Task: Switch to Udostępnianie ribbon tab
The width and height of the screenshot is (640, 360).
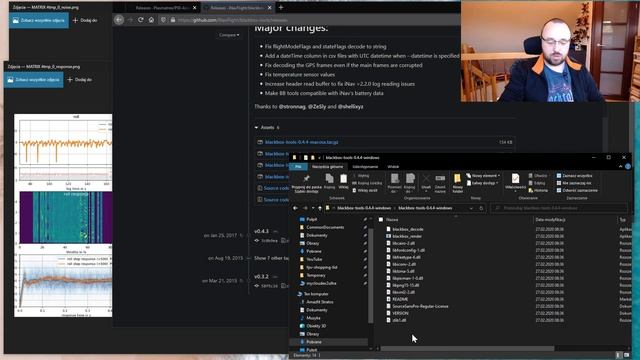Action: point(365,167)
